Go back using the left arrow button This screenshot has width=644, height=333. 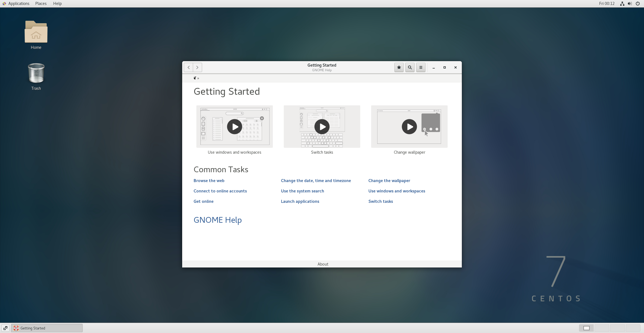tap(188, 67)
